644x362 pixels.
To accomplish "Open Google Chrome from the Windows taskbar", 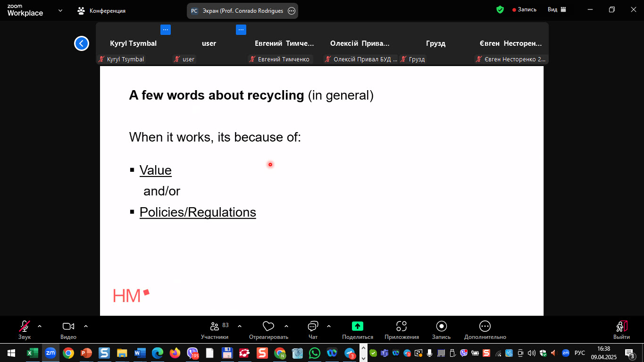I will 68,353.
